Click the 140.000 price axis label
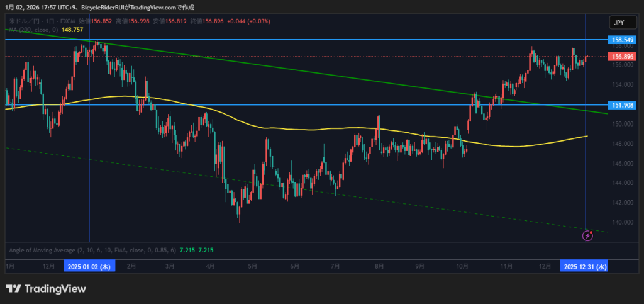 (x=622, y=222)
